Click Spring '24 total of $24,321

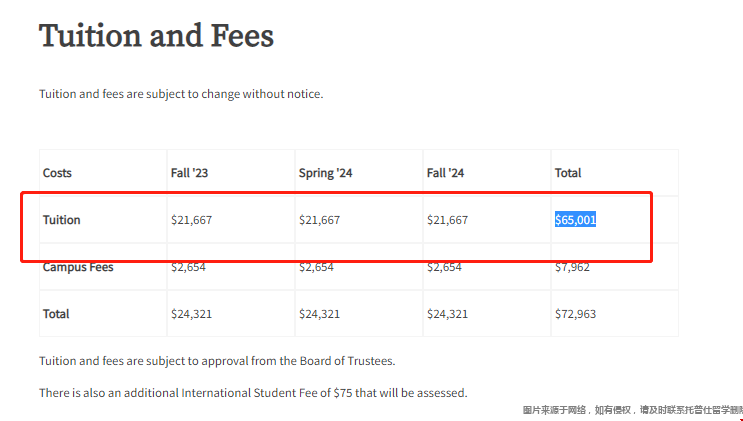click(x=319, y=314)
